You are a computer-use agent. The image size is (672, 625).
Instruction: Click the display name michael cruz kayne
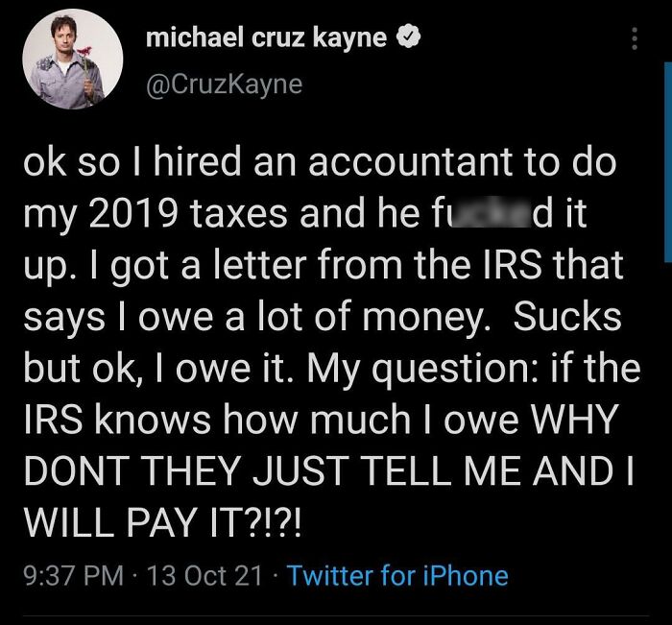pos(267,39)
